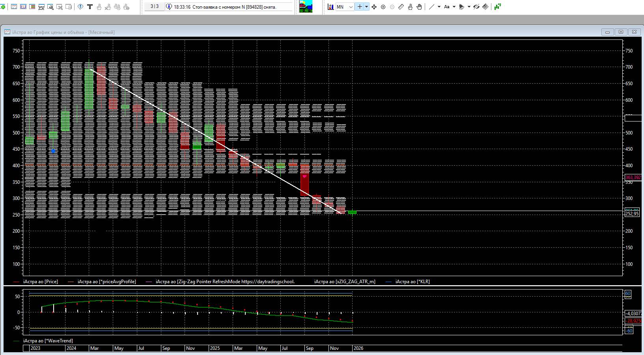Select the "[*KLR]" legend entry
The width and height of the screenshot is (644, 355).
click(x=413, y=282)
